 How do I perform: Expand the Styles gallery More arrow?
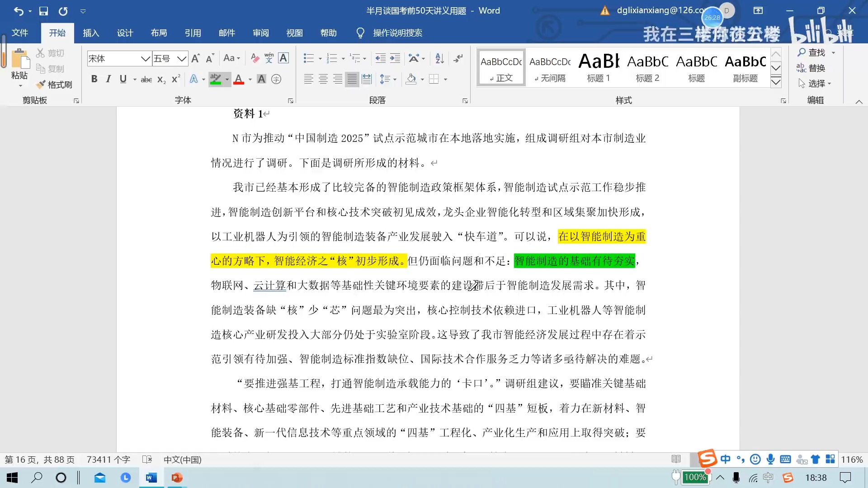(776, 82)
